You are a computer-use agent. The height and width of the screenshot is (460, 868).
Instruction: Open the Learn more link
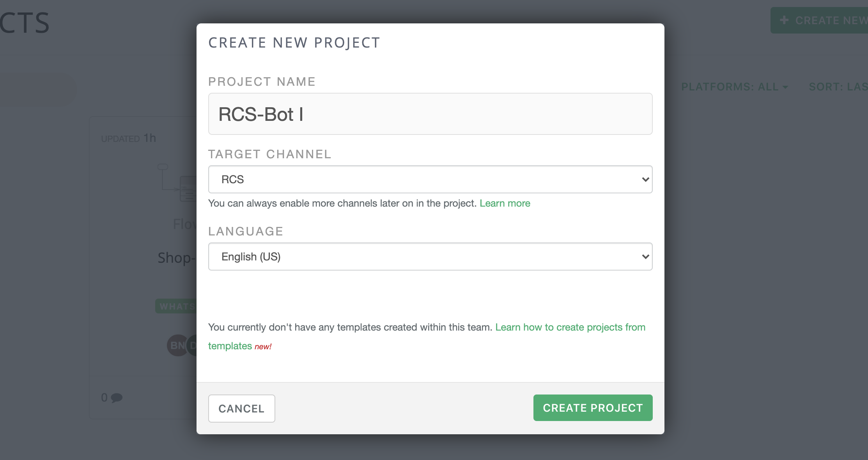[505, 203]
